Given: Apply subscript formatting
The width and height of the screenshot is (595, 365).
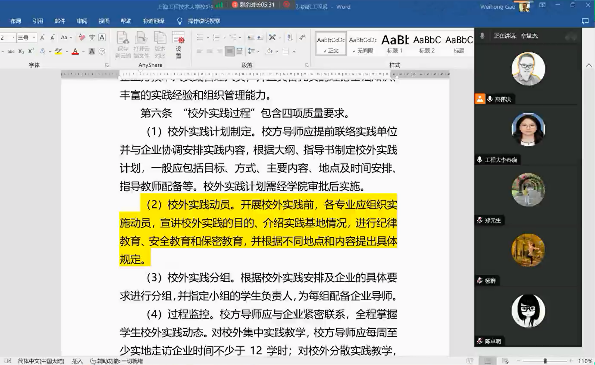Looking at the screenshot, I should (x=21, y=51).
